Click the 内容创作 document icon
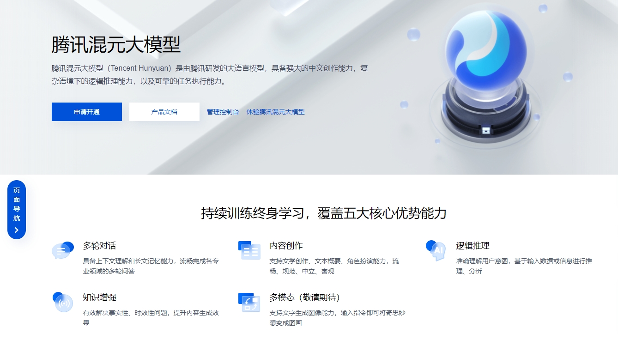Screen dimensions: 618x364 click(249, 250)
